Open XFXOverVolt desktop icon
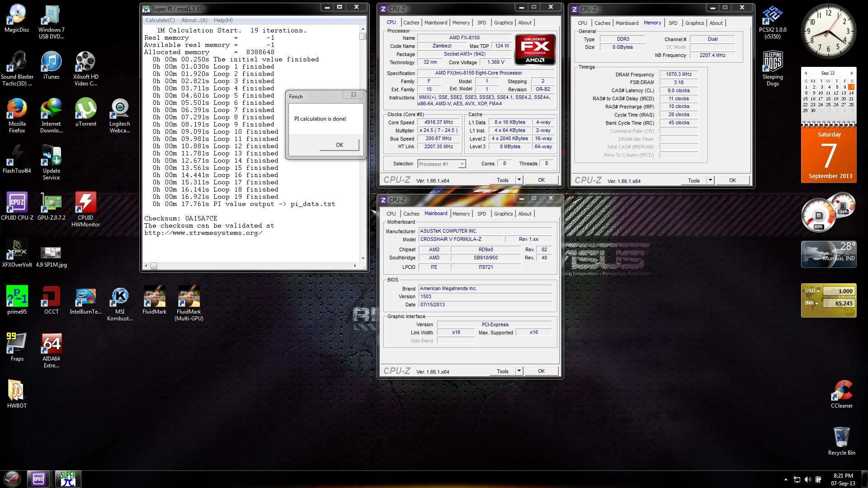868x488 pixels. tap(17, 253)
